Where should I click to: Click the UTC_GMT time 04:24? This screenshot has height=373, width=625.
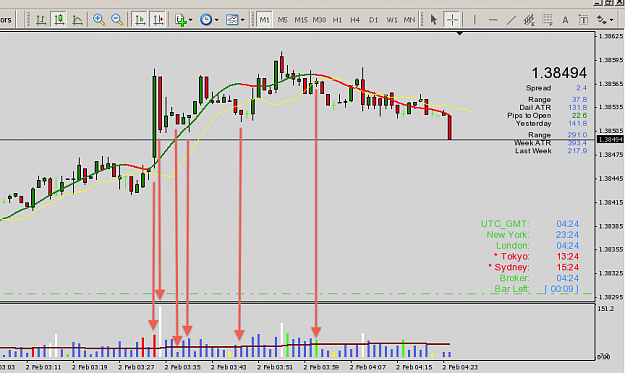click(x=567, y=224)
